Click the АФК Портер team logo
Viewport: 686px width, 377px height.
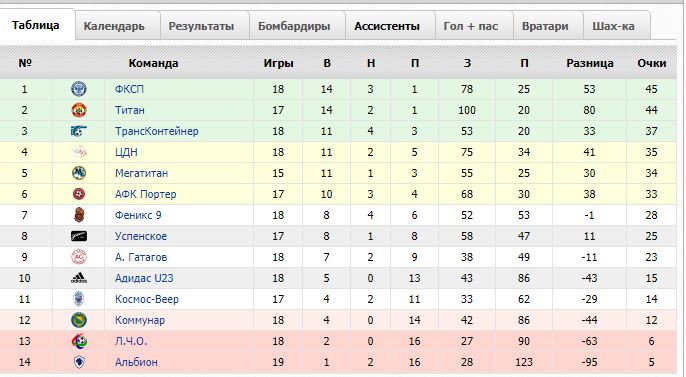point(79,194)
